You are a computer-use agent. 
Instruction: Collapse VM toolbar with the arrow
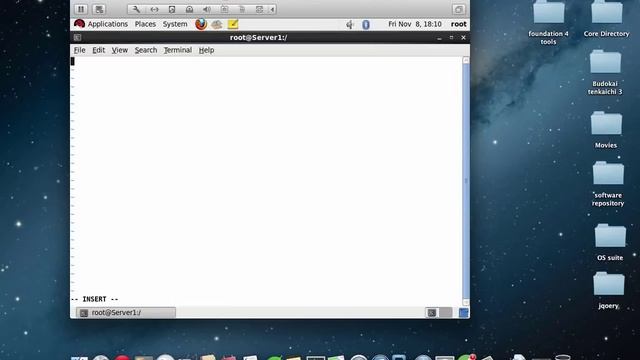[272, 9]
